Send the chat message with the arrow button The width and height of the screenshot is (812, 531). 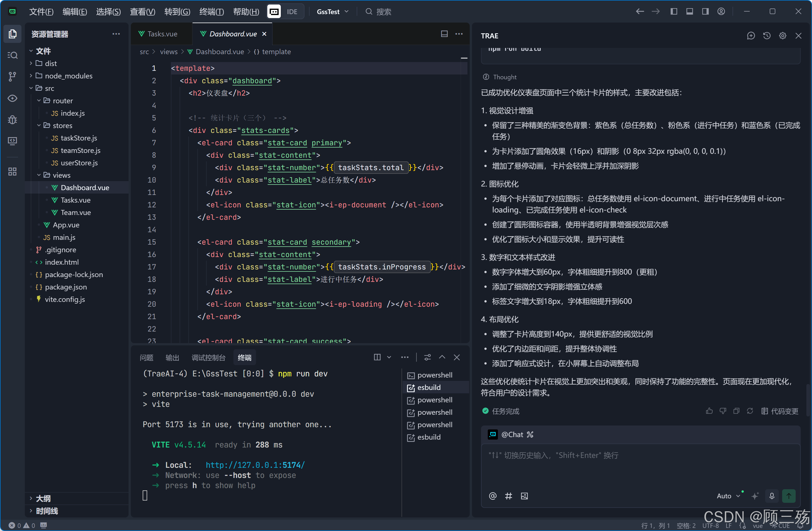point(789,496)
